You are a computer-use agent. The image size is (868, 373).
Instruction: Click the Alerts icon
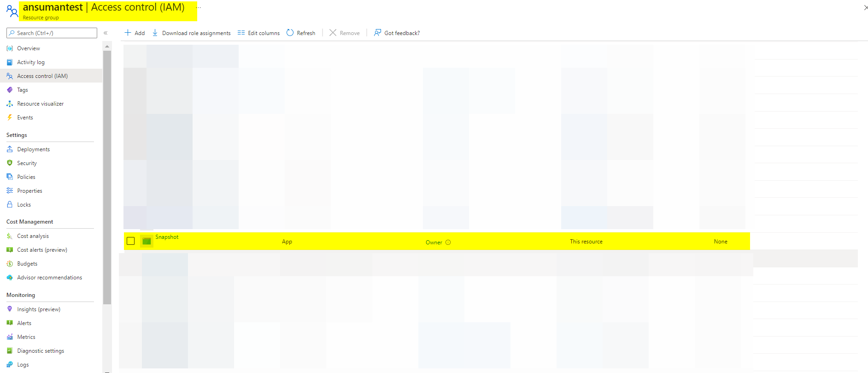[10, 323]
